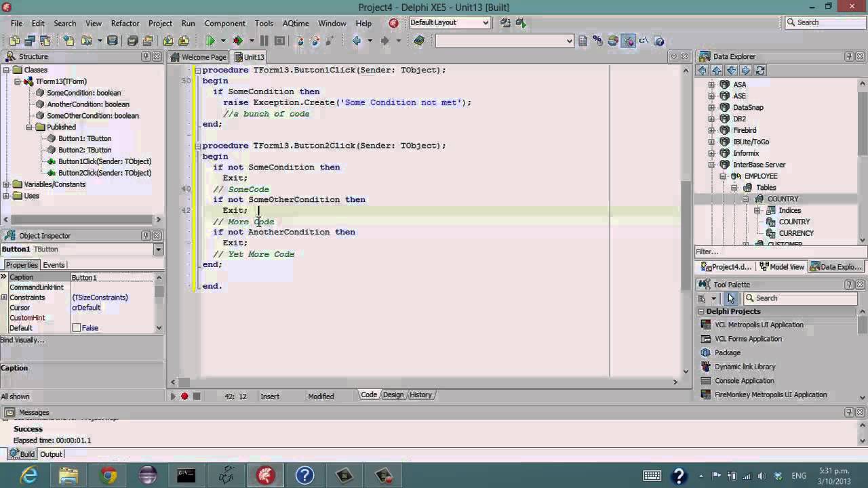Open the AQtime menu

pyautogui.click(x=296, y=23)
